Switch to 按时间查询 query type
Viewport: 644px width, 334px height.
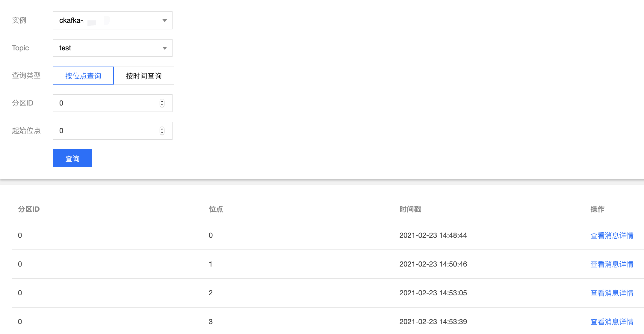click(x=144, y=76)
